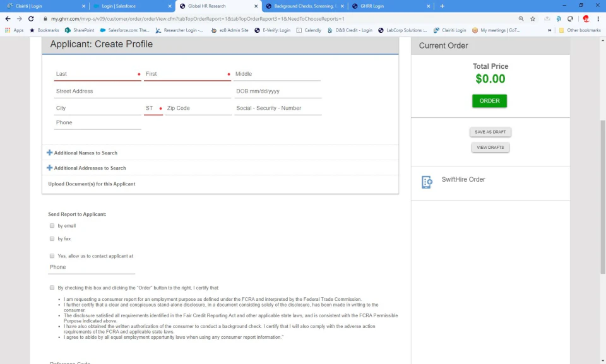This screenshot has width=606, height=364.
Task: Open the Chrome three-dots menu
Action: coord(598,18)
